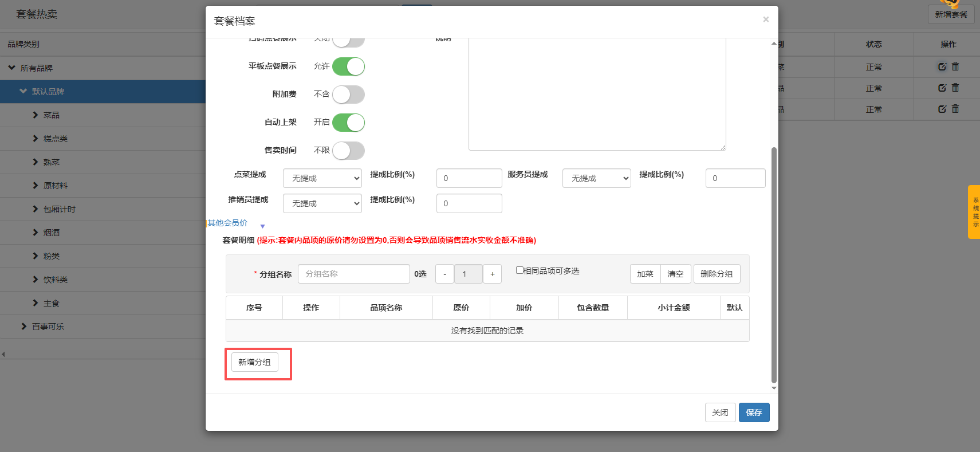The height and width of the screenshot is (452, 980).
Task: Expand 糕点类 category in brand tree
Action: tap(36, 139)
